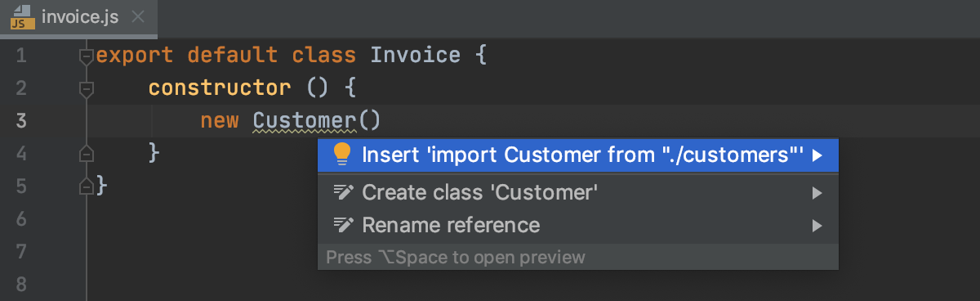Viewport: 980px width, 301px height.
Task: Close the invoice.js editor tab
Action: [139, 17]
